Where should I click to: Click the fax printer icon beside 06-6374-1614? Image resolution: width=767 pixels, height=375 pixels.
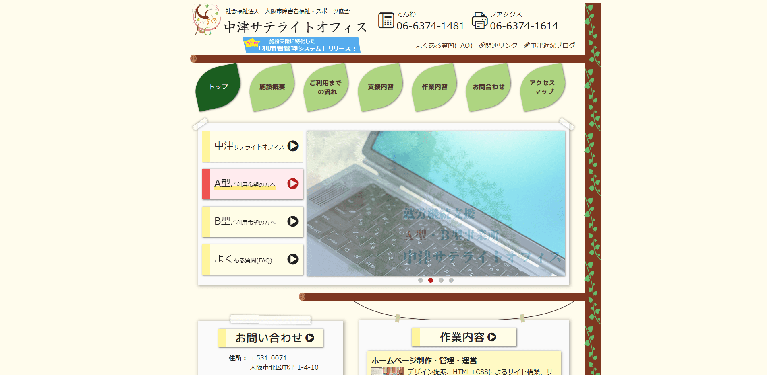(480, 20)
